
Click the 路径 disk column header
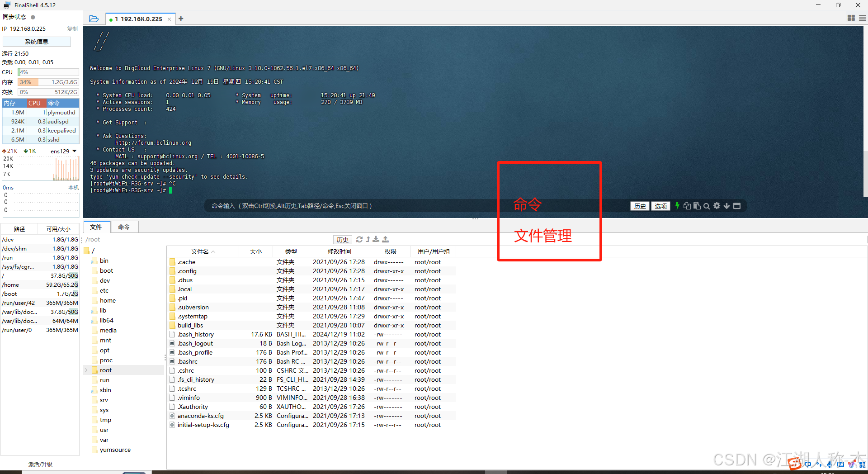(x=19, y=229)
